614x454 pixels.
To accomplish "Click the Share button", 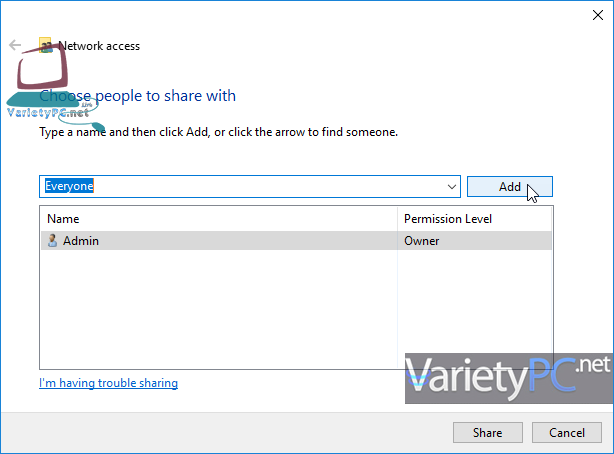I will [x=487, y=433].
